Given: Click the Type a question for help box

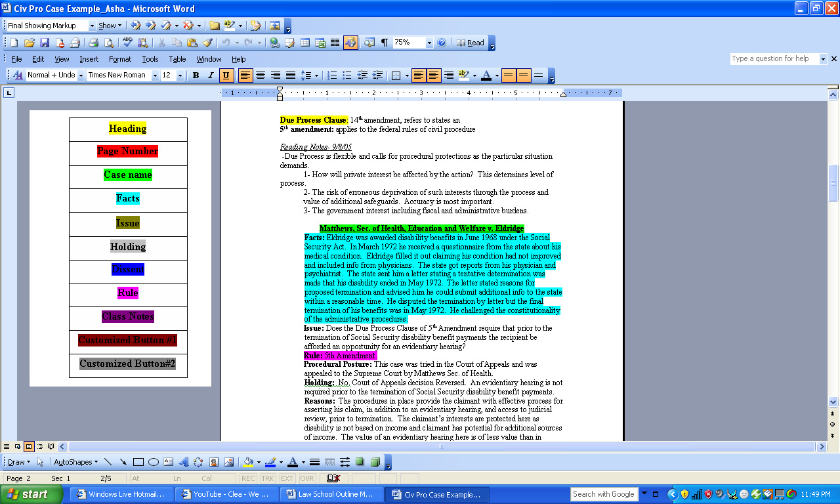Looking at the screenshot, I should pos(774,59).
